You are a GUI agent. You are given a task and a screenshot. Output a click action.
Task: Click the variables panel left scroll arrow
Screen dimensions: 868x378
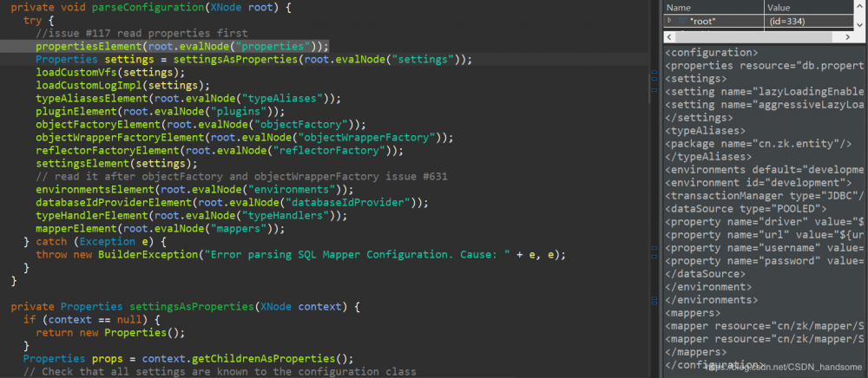pos(669,36)
